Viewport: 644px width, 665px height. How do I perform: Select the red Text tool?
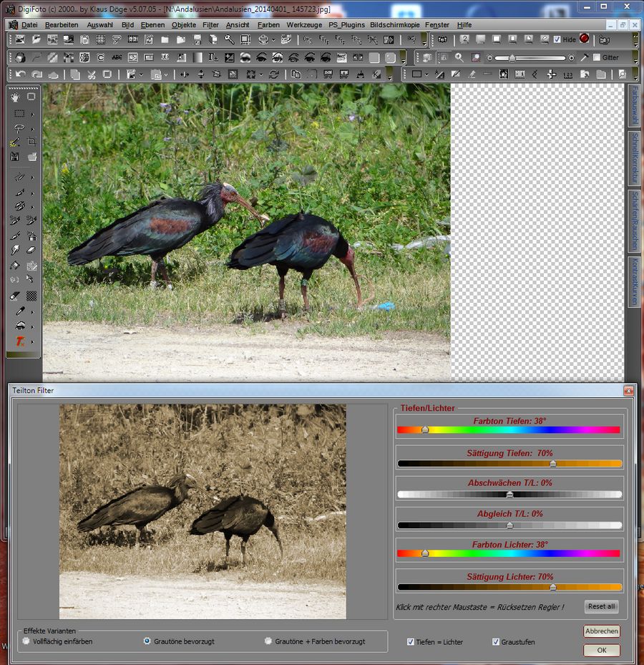coord(20,341)
